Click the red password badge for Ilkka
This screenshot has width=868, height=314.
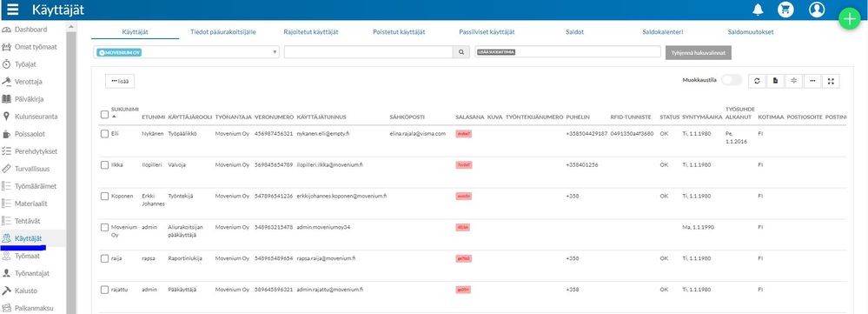[x=463, y=165]
